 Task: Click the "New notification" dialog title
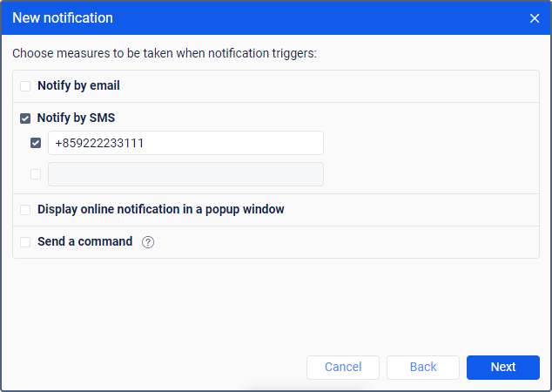tap(63, 17)
